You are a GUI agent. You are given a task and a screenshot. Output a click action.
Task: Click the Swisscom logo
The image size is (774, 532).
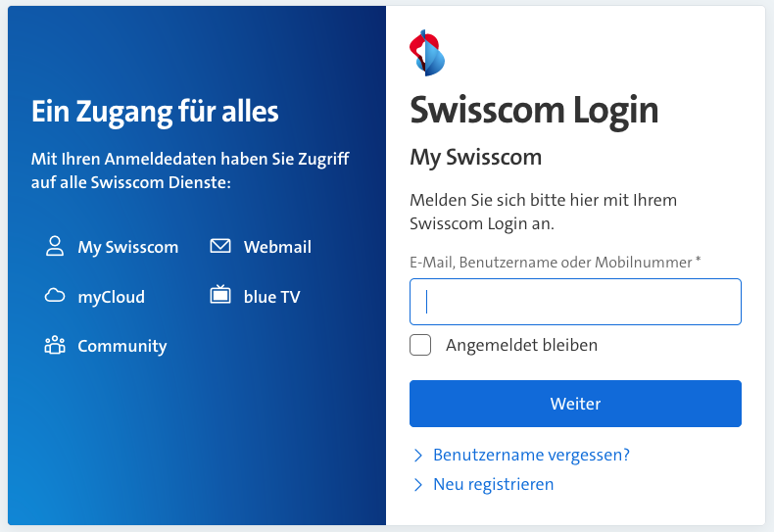tap(427, 53)
